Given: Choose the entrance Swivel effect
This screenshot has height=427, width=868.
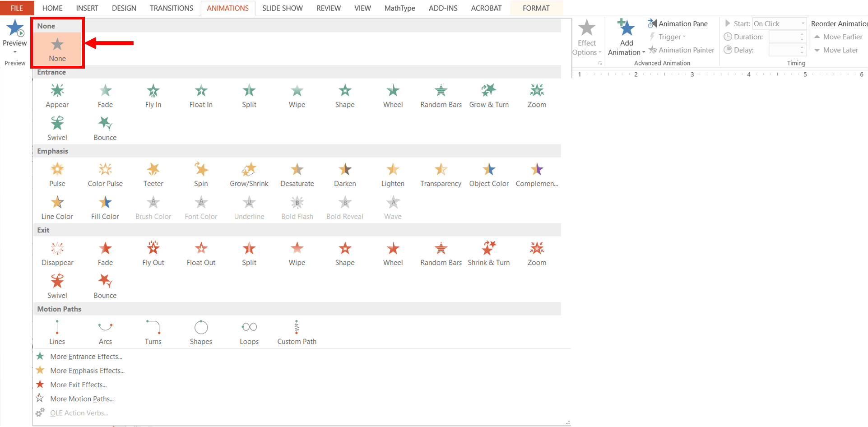Looking at the screenshot, I should click(57, 129).
